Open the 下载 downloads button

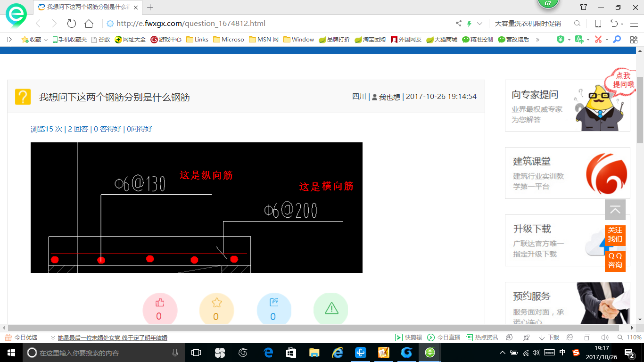548,337
